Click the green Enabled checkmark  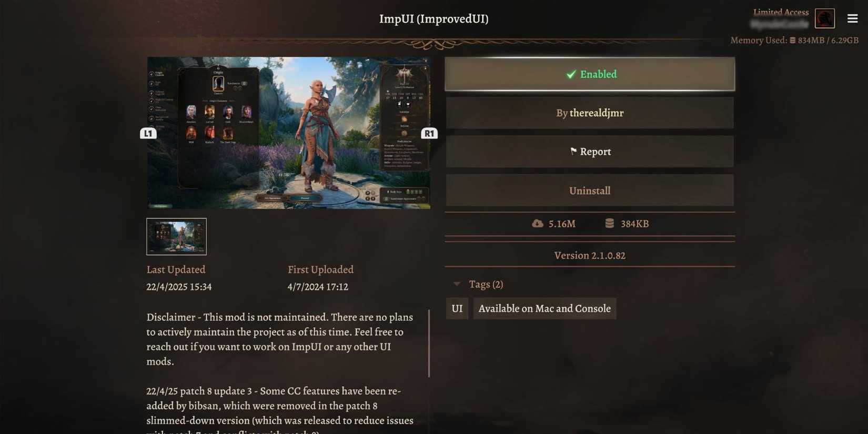point(571,75)
